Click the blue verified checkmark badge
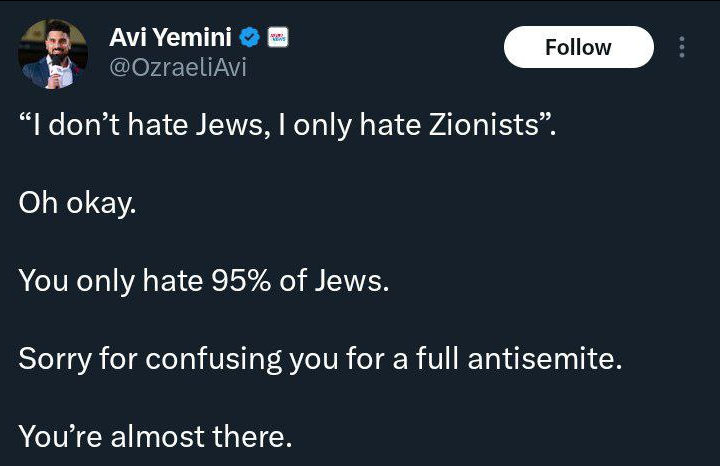Viewport: 720px width, 466px height. pyautogui.click(x=251, y=38)
